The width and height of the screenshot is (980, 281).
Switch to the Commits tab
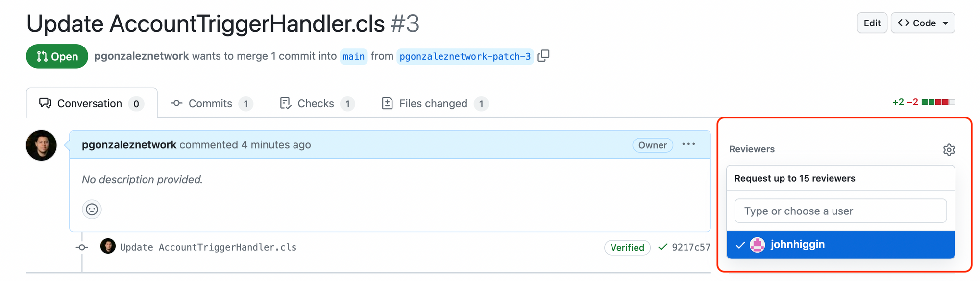211,103
